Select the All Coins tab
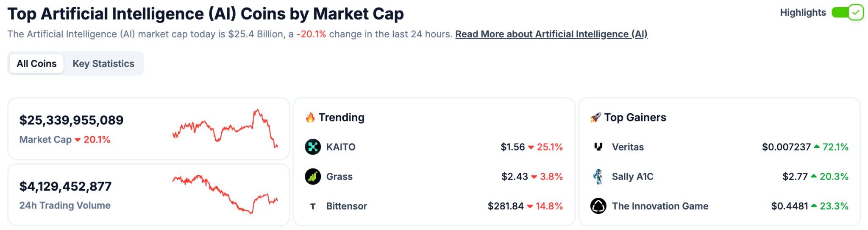The image size is (868, 230). tap(36, 64)
